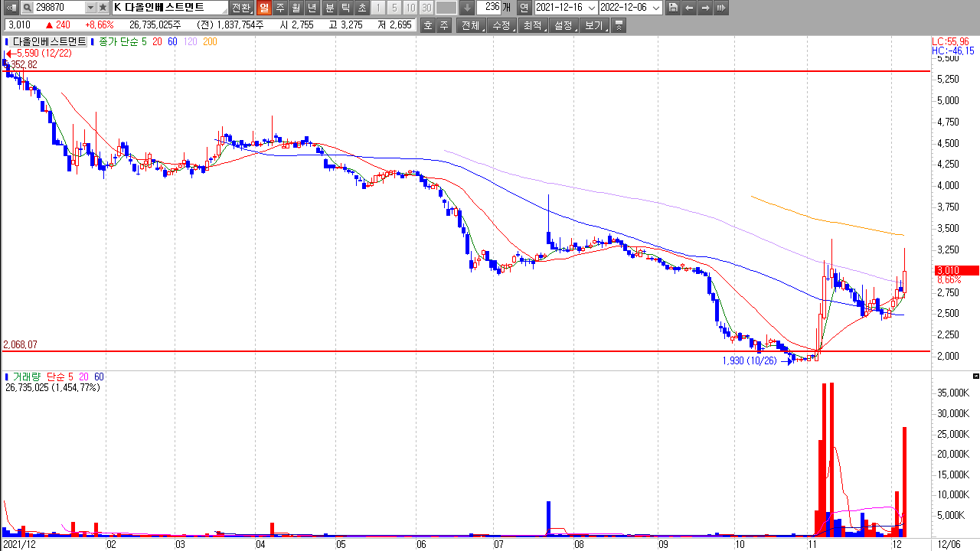The width and height of the screenshot is (980, 551).
Task: Click the 연 continuous button
Action: 524,8
